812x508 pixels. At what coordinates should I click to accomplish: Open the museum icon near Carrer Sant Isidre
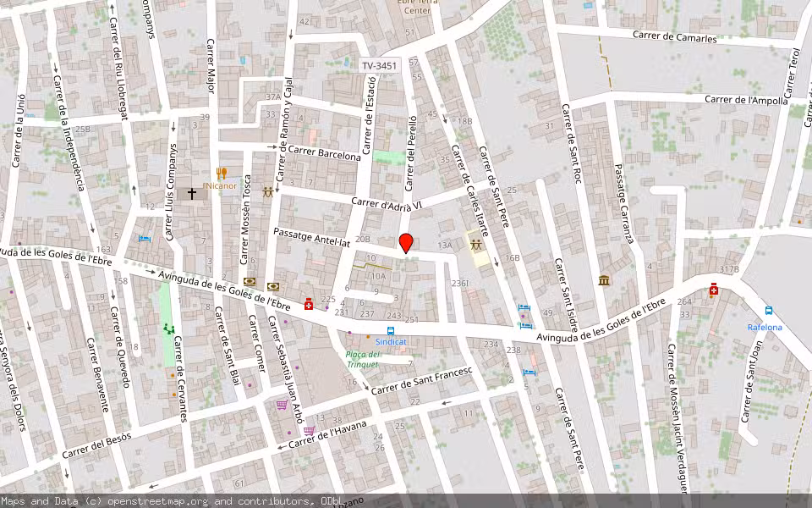[x=604, y=281]
